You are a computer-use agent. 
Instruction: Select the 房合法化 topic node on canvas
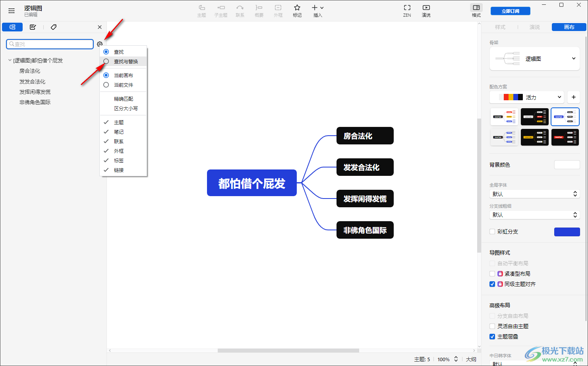[365, 136]
